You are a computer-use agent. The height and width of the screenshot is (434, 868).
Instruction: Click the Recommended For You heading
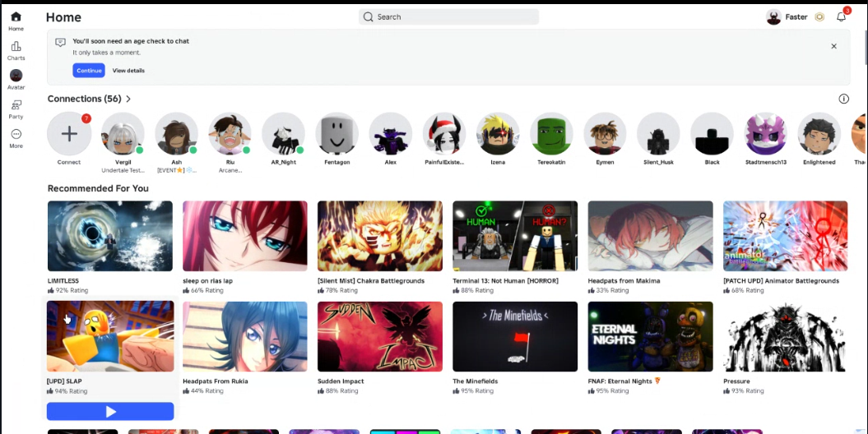[98, 188]
